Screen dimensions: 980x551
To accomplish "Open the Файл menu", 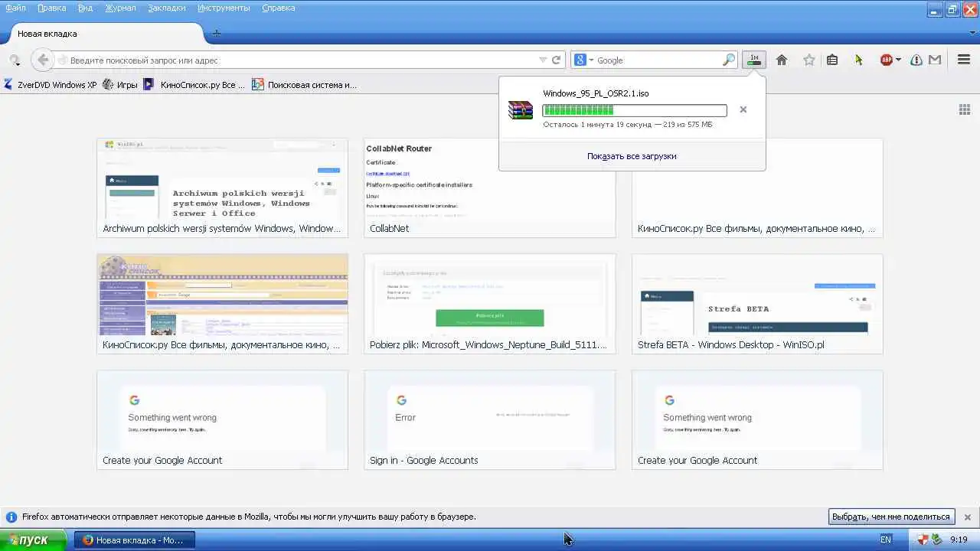I will click(x=15, y=8).
